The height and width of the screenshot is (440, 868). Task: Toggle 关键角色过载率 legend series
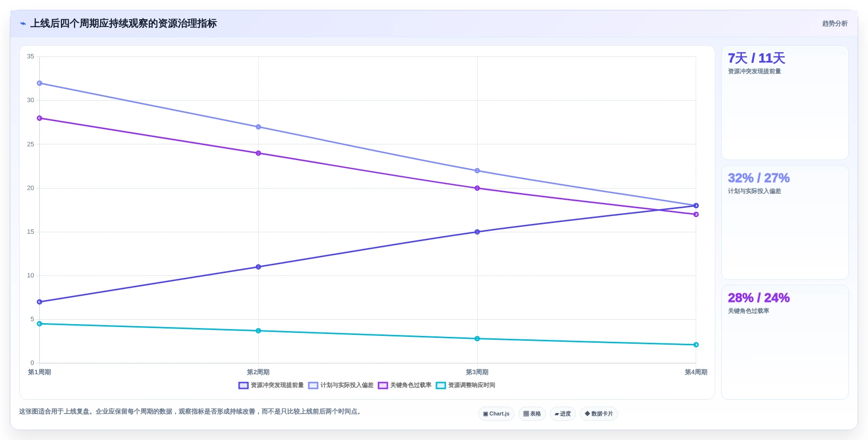(405, 385)
